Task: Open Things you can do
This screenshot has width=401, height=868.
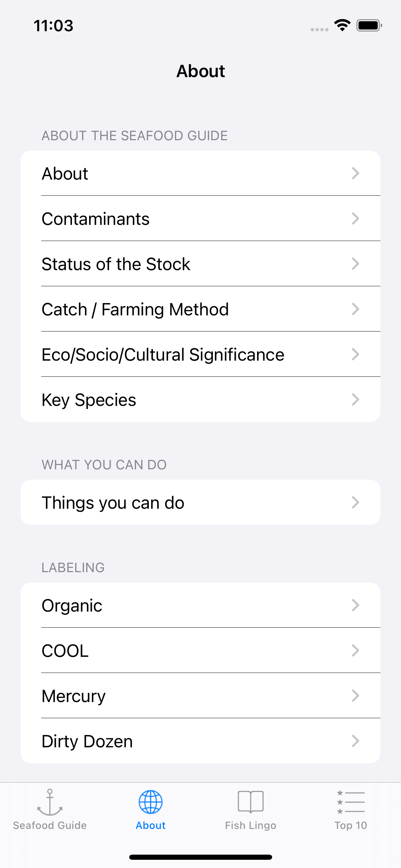Action: 113,503
